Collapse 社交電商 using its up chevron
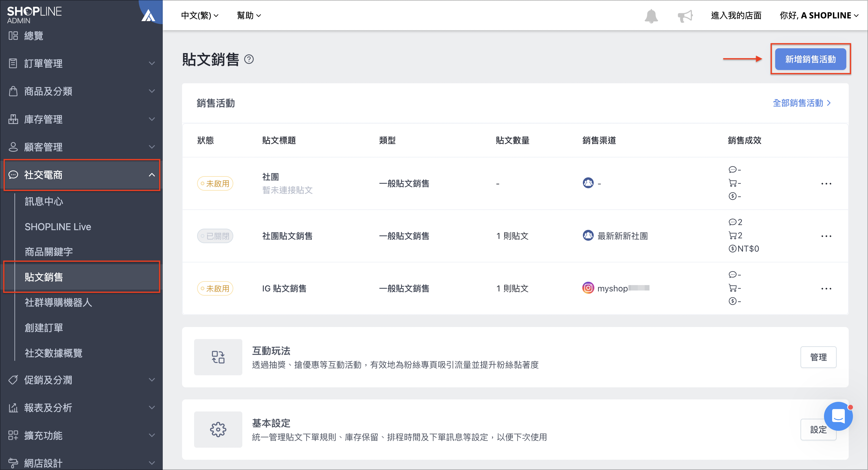 (152, 175)
